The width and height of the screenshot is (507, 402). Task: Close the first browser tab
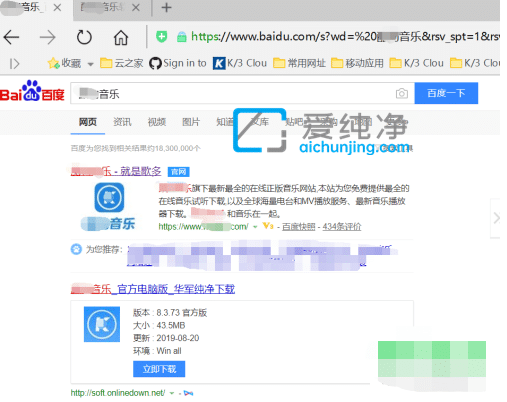pyautogui.click(x=57, y=7)
